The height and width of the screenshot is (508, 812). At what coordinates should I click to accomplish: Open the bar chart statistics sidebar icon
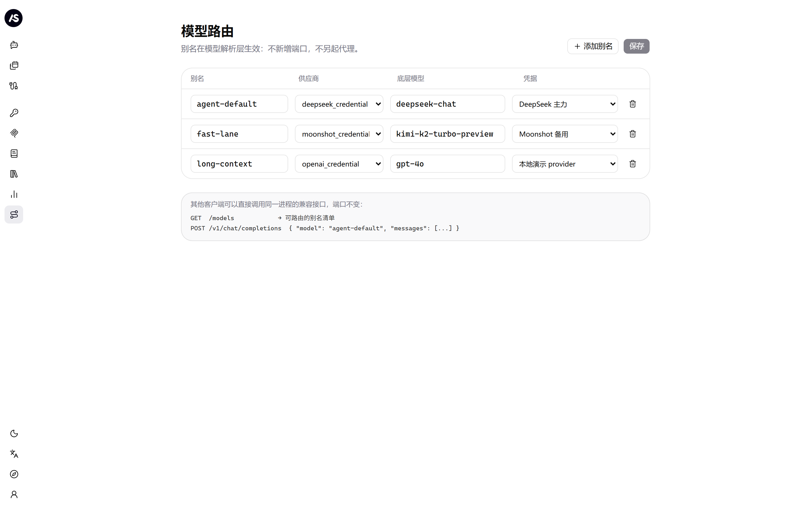[x=14, y=194]
